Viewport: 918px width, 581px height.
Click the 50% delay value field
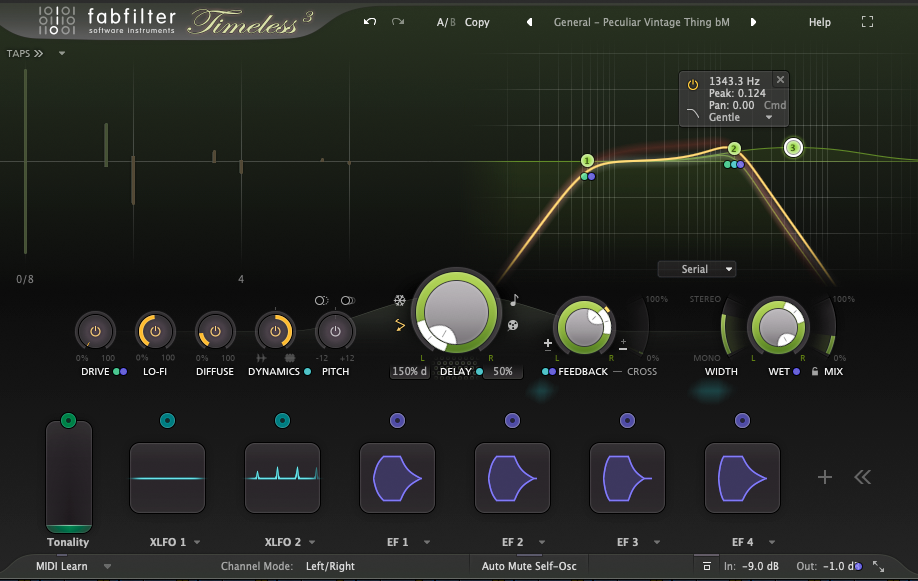[x=502, y=371]
